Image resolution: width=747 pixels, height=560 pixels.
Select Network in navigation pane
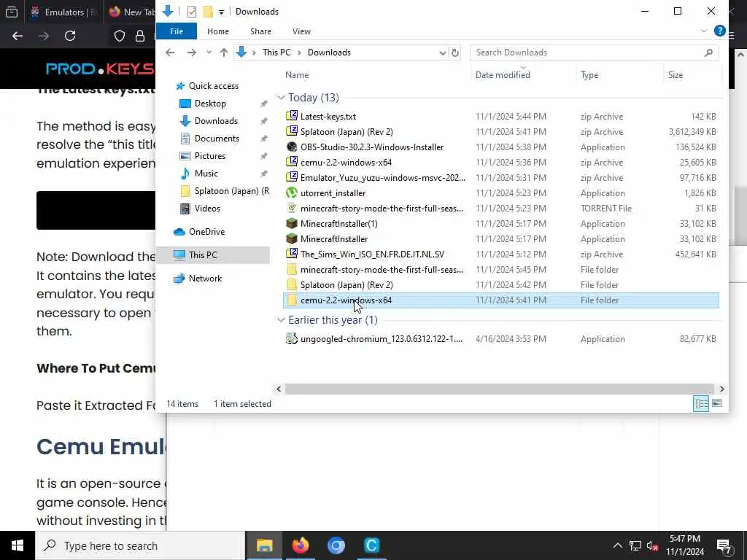(205, 279)
